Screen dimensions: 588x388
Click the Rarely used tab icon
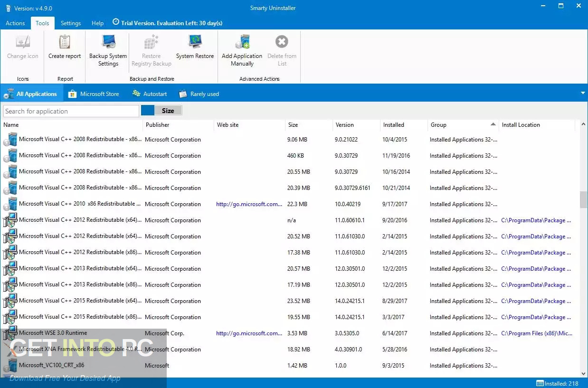[x=183, y=94]
